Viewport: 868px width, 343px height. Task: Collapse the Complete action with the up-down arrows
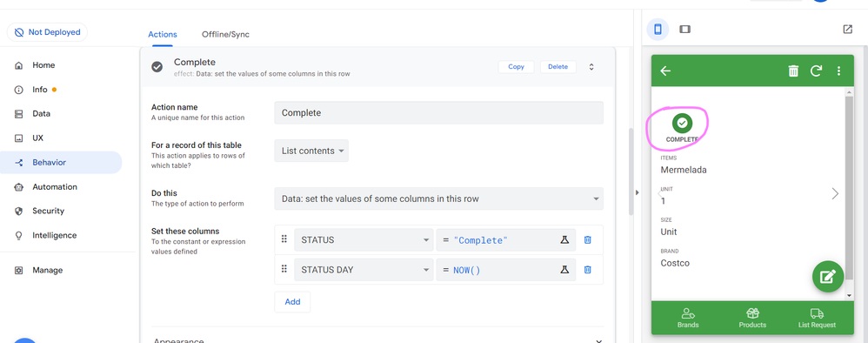coord(591,66)
